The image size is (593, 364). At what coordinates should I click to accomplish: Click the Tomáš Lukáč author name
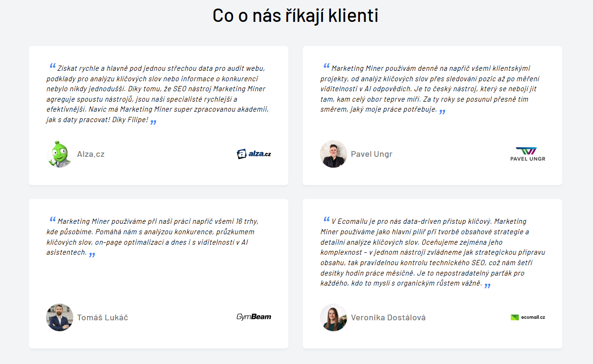[103, 317]
